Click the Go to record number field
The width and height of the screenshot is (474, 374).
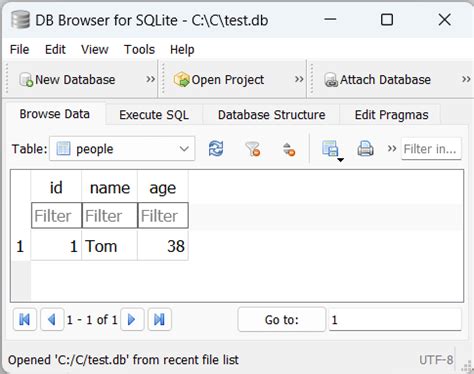click(x=395, y=320)
